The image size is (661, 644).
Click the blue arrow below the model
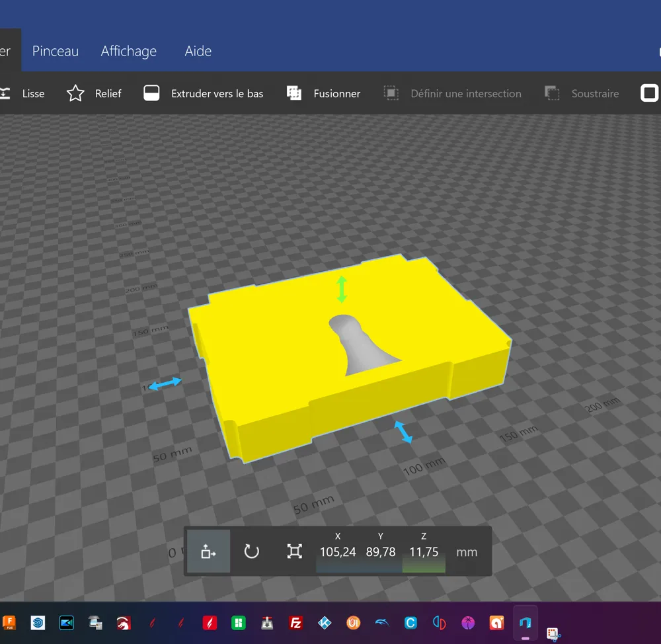[403, 432]
